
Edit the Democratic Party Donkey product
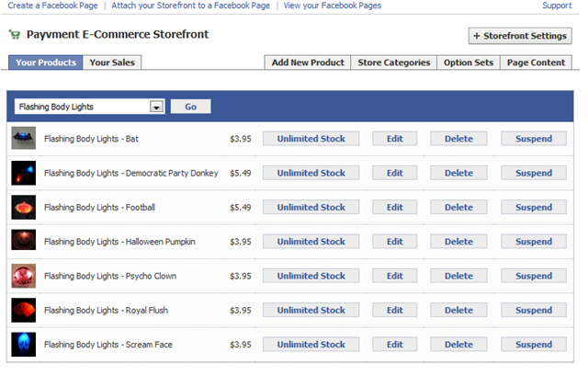pyautogui.click(x=394, y=173)
